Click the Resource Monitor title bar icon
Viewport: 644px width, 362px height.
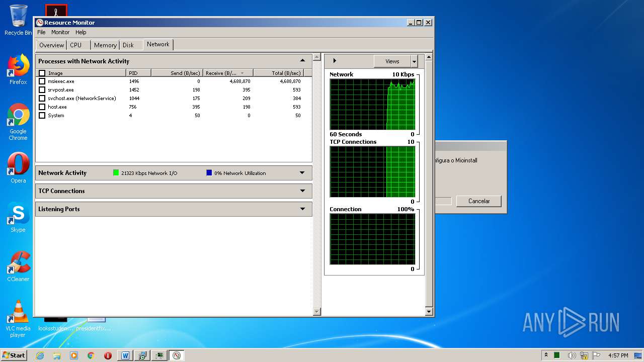coord(40,23)
